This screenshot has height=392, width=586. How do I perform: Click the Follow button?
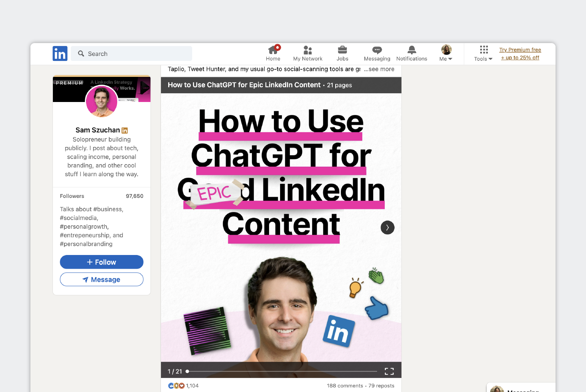pyautogui.click(x=102, y=262)
